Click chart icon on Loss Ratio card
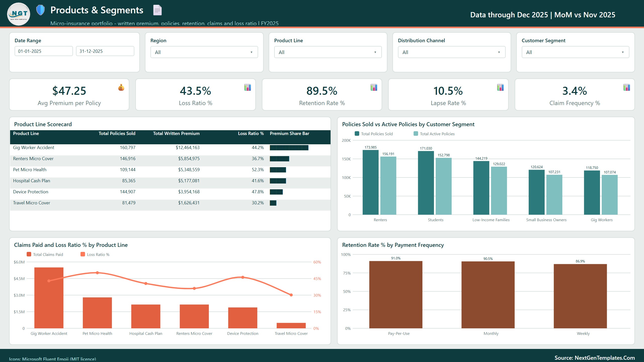This screenshot has height=362, width=644. pos(248,87)
